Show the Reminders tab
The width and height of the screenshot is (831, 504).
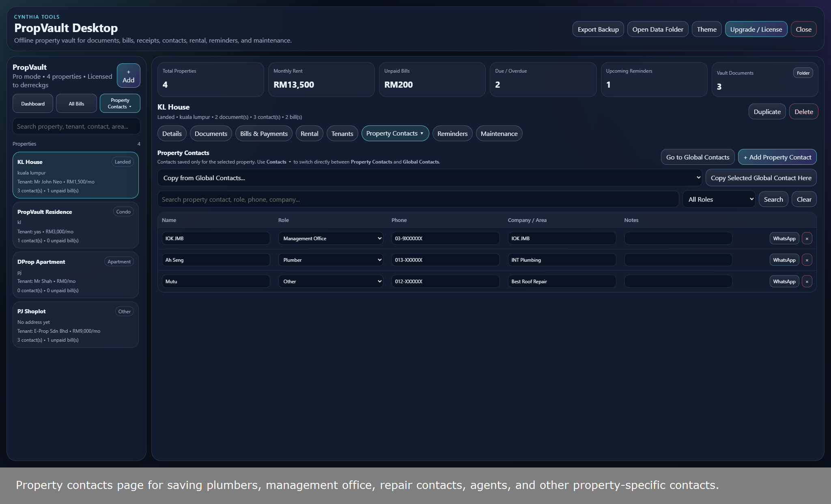(x=452, y=134)
